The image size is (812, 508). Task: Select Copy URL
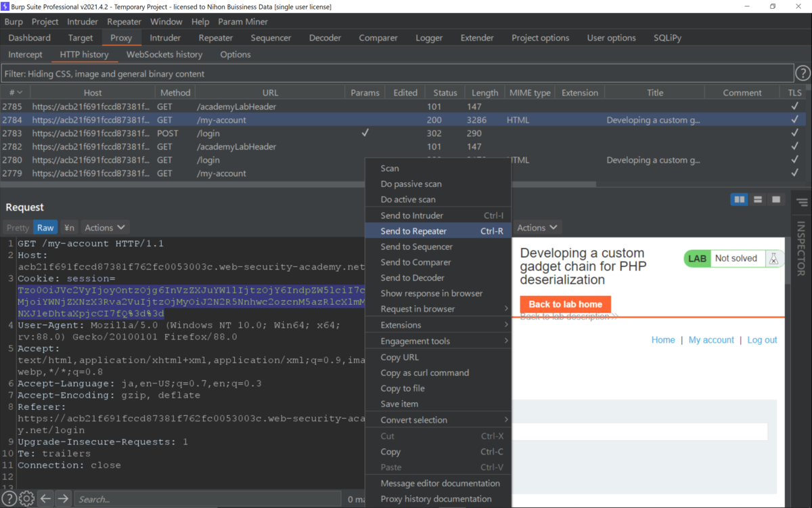coord(438,357)
